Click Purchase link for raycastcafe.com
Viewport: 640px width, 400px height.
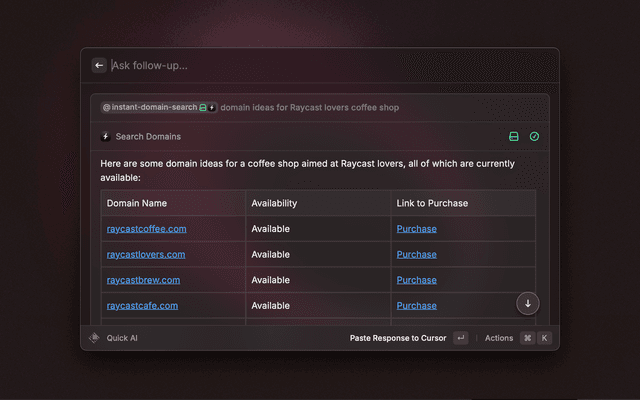pyautogui.click(x=416, y=305)
